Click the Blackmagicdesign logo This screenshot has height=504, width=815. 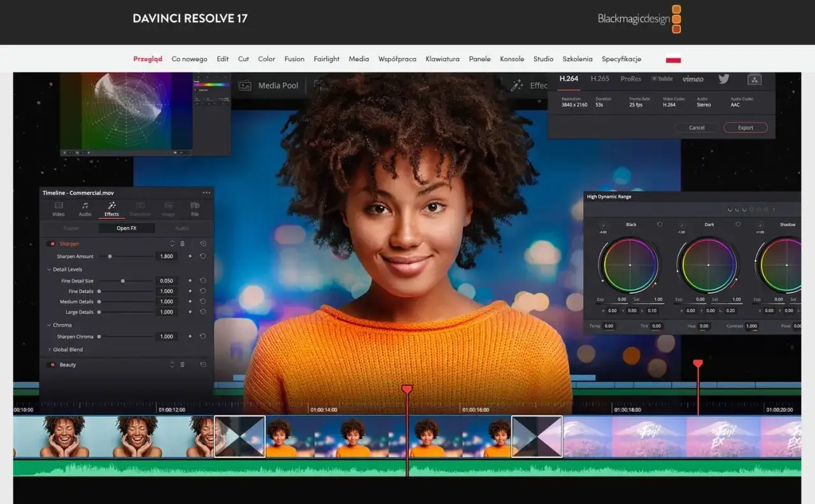coord(640,18)
